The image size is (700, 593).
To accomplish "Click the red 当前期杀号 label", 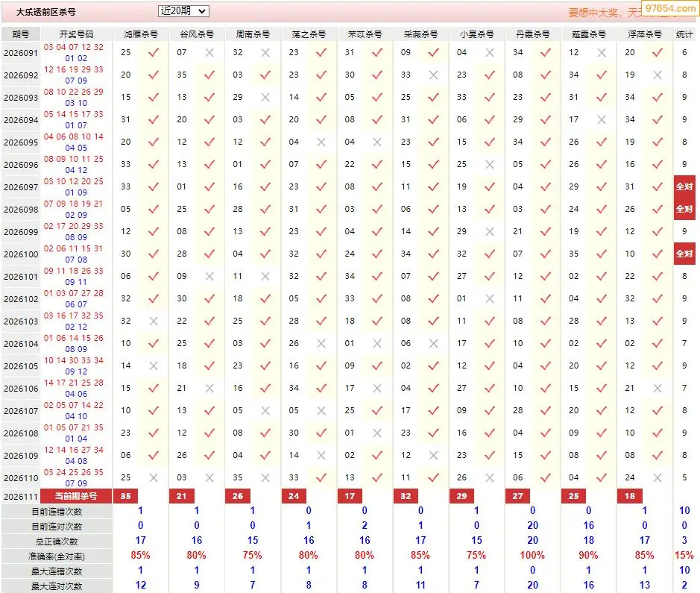I will coord(76,496).
